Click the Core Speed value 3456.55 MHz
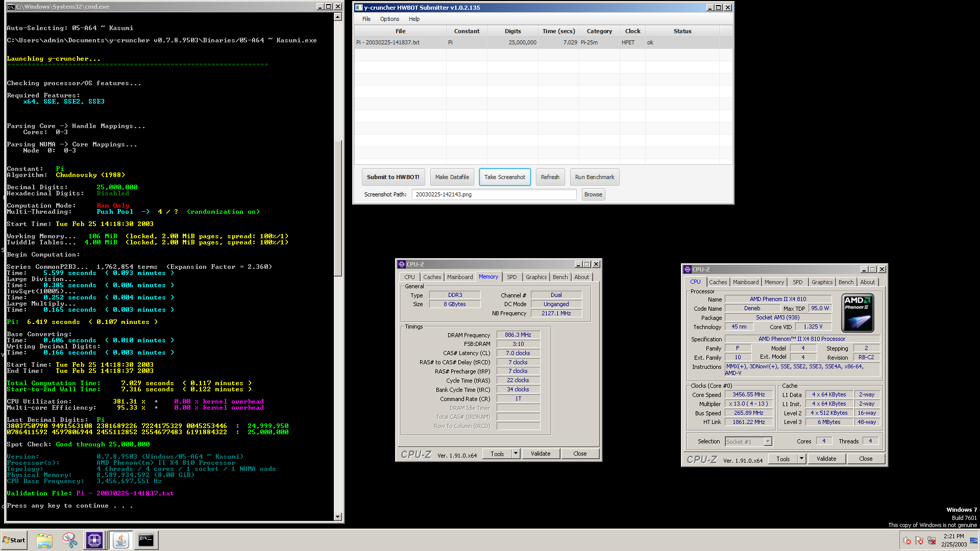The image size is (980, 551). coord(748,394)
